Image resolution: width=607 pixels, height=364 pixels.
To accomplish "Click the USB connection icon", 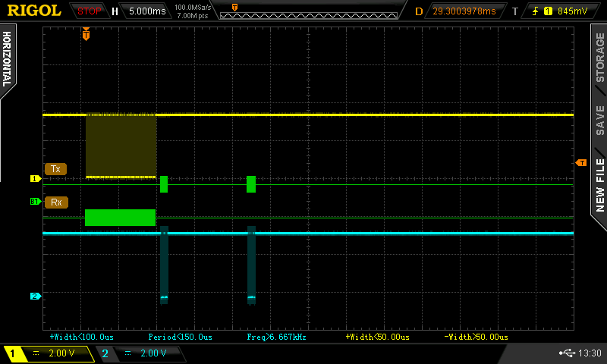I will pos(567,353).
